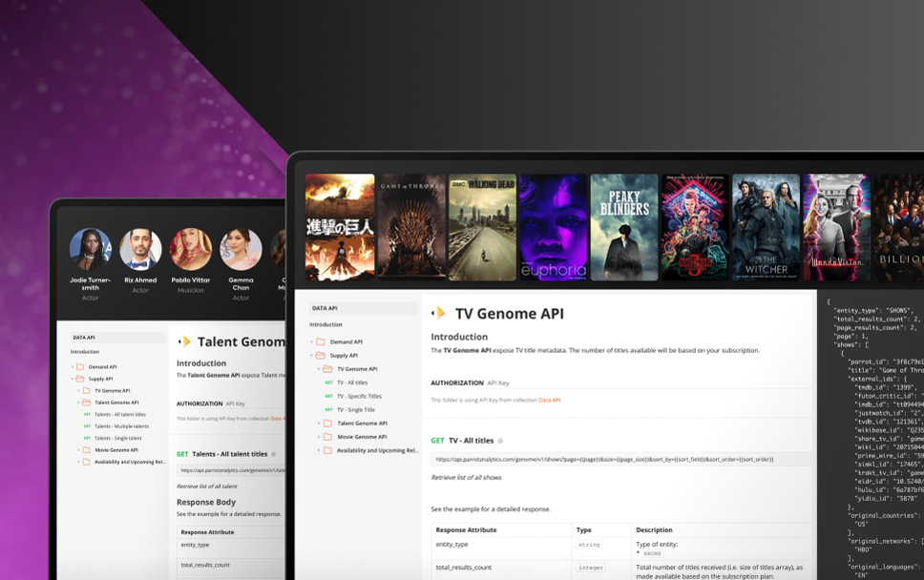
Task: Click the GET Talents - All talent titles heading
Action: coord(222,454)
